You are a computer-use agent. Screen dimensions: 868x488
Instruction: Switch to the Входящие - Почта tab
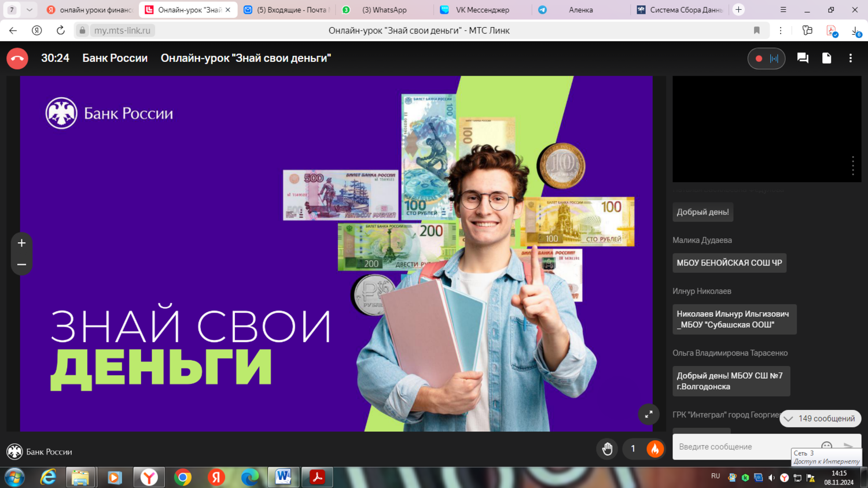tap(286, 10)
